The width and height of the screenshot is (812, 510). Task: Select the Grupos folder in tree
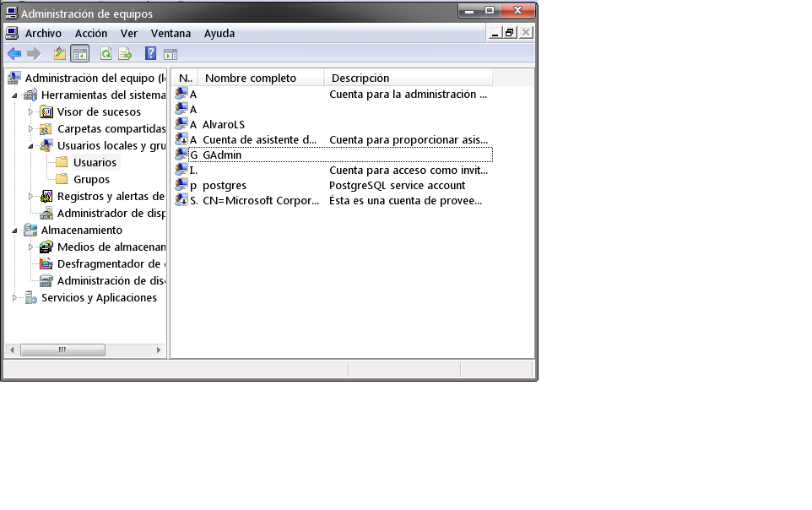coord(91,180)
